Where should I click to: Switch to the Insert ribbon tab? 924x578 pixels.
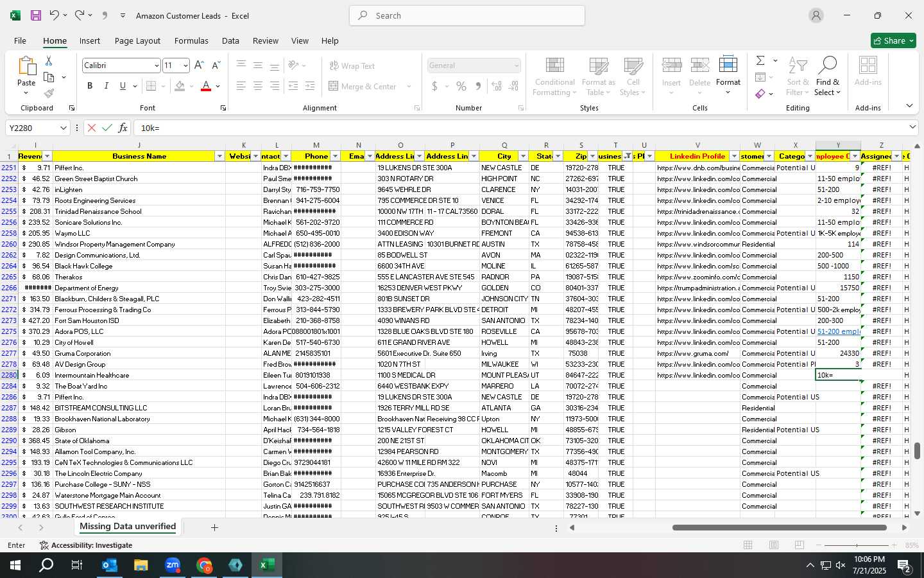[x=90, y=40]
